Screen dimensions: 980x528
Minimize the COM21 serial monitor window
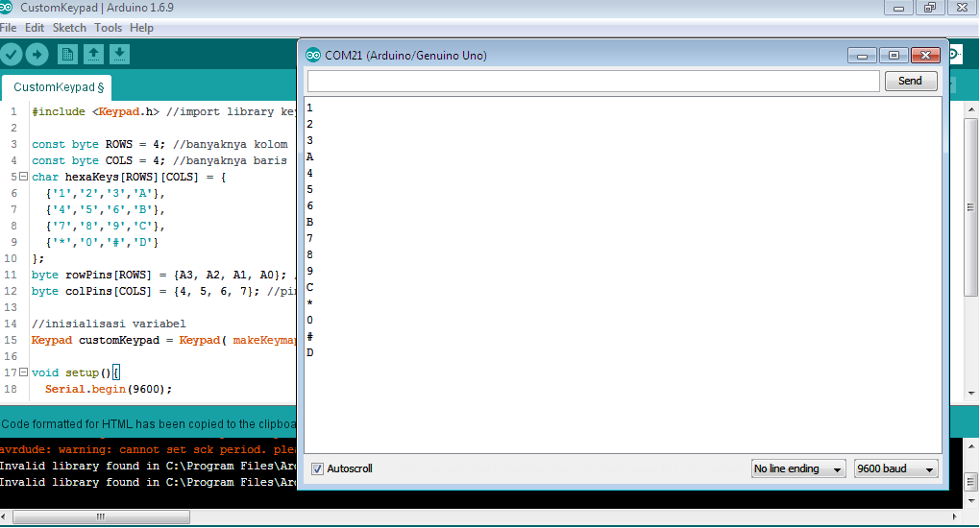tap(862, 56)
